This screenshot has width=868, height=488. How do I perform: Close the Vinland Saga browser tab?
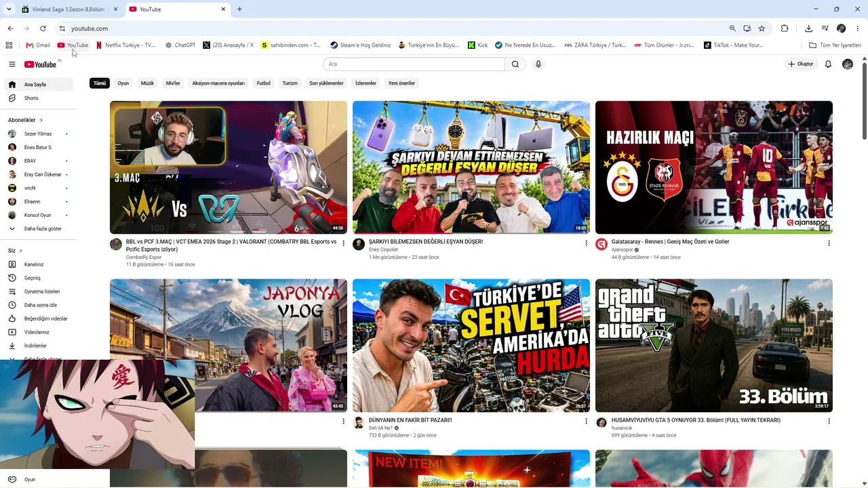115,9
